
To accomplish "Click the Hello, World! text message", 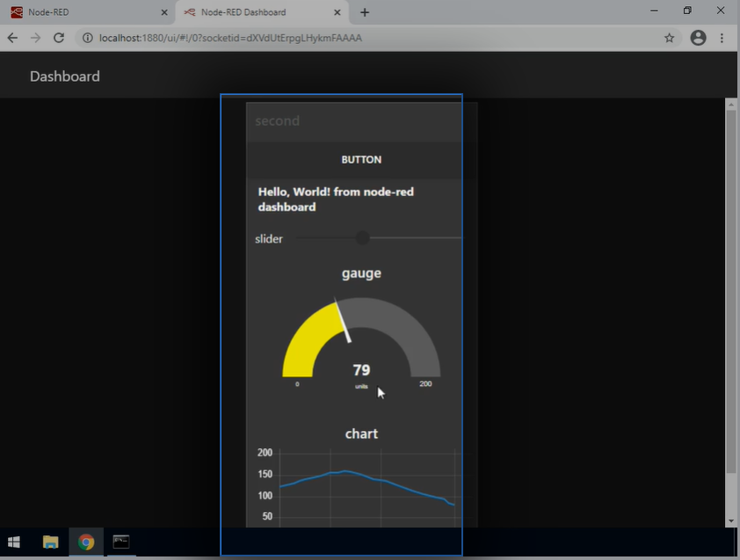I will (x=336, y=200).
